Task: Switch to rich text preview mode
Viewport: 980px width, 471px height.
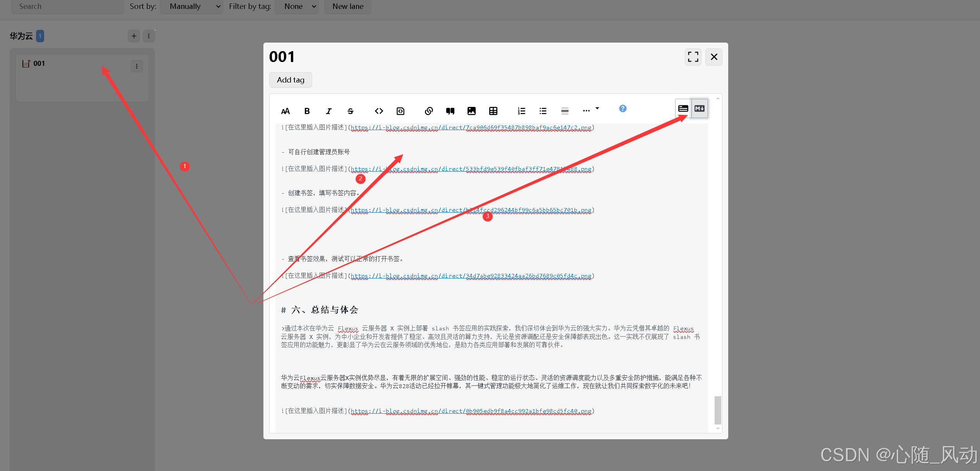Action: (x=683, y=108)
